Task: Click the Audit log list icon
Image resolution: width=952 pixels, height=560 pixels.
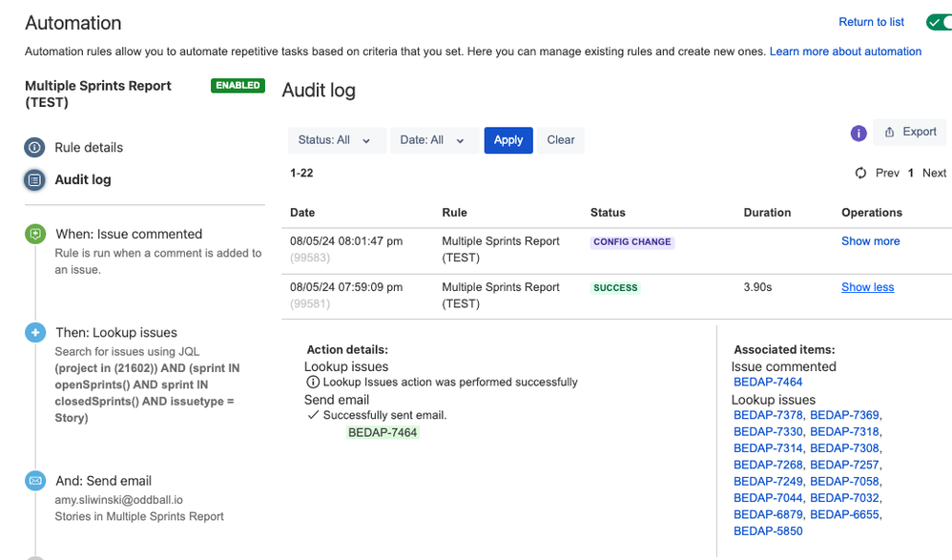Action: click(x=35, y=179)
